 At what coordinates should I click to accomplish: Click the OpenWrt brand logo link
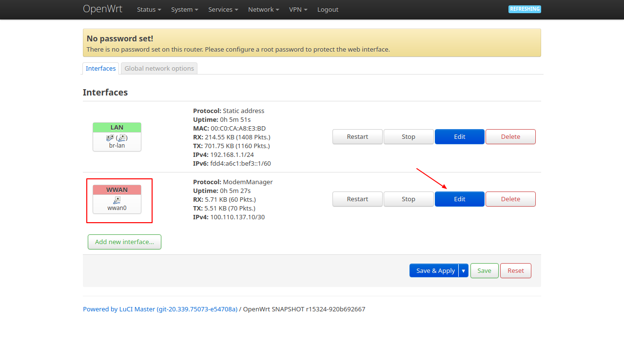tap(102, 9)
